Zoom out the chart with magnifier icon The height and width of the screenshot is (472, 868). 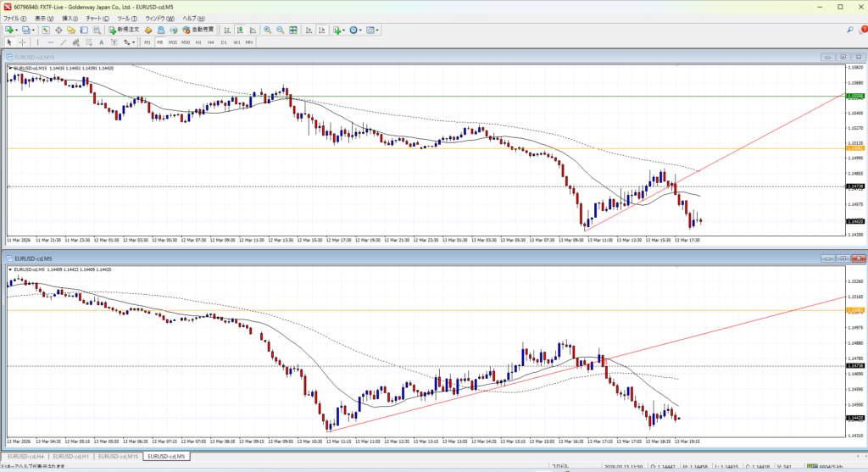pos(281,31)
